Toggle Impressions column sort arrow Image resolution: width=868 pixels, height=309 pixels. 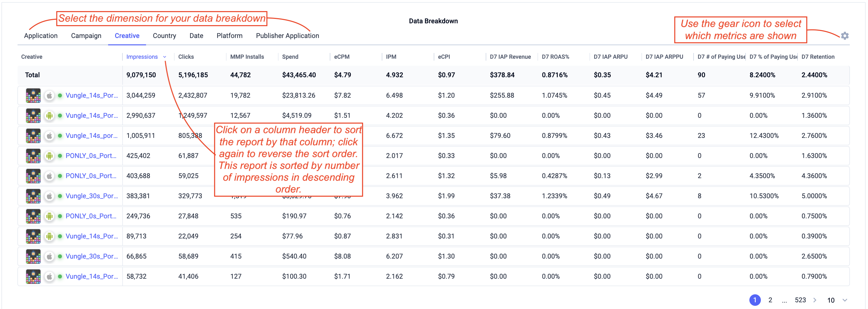point(165,57)
